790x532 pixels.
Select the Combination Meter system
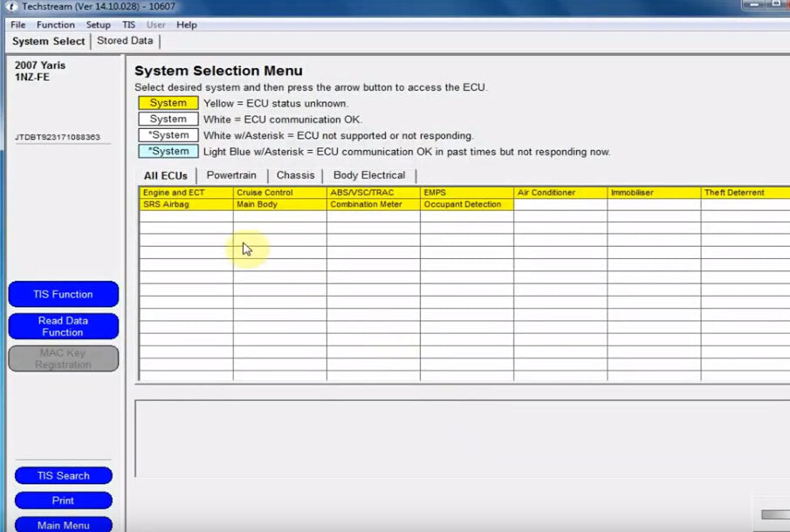[374, 204]
